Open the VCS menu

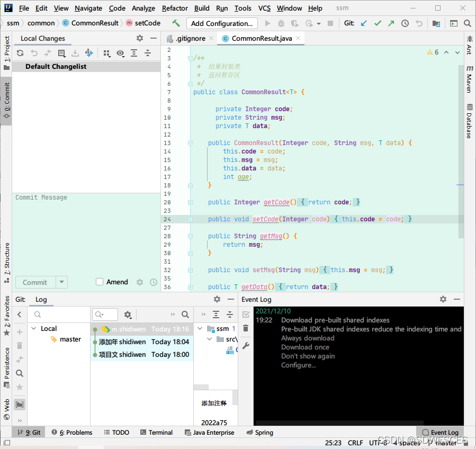[264, 8]
